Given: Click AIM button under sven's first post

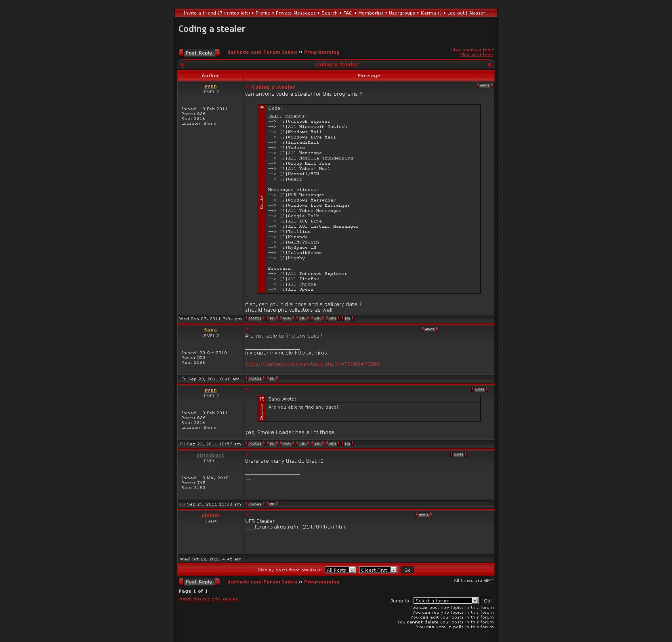Looking at the screenshot, I should (x=302, y=319).
